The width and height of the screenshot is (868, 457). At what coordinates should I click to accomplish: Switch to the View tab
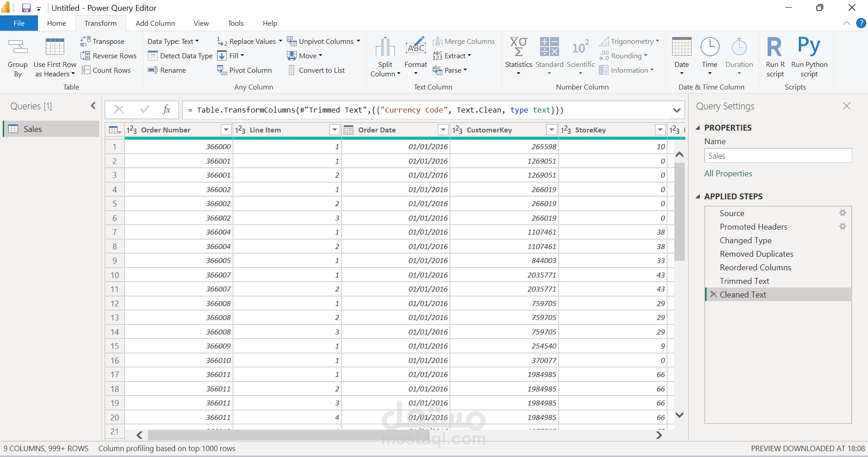pos(201,23)
